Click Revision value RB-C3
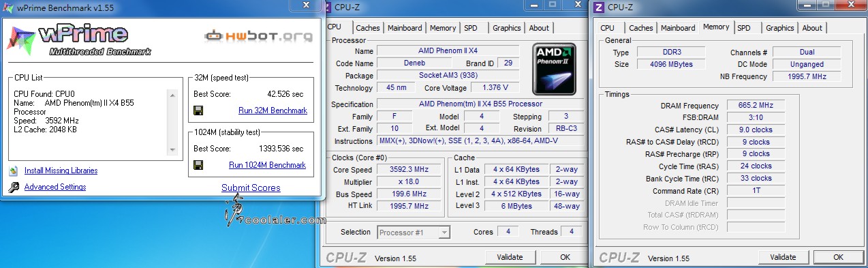This screenshot has height=268, width=868. [x=565, y=129]
